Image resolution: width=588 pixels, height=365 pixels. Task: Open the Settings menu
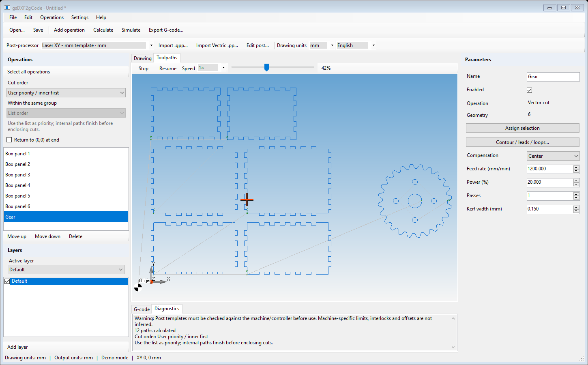(x=80, y=17)
